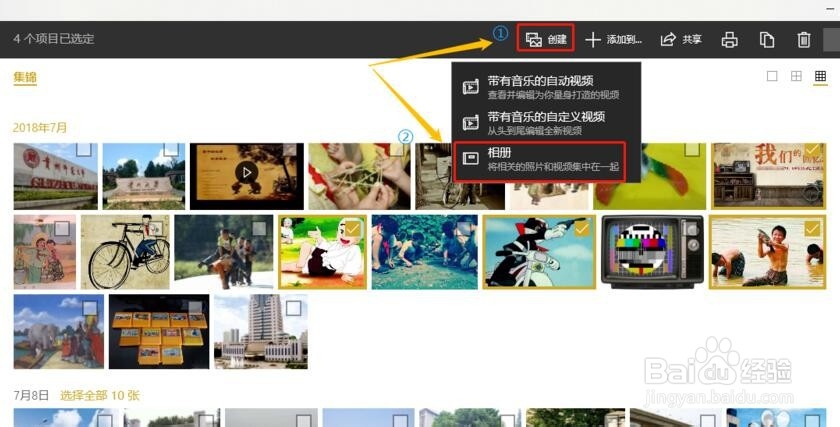Click the 共享 (Share) button
The image size is (840, 427).
pyautogui.click(x=681, y=39)
